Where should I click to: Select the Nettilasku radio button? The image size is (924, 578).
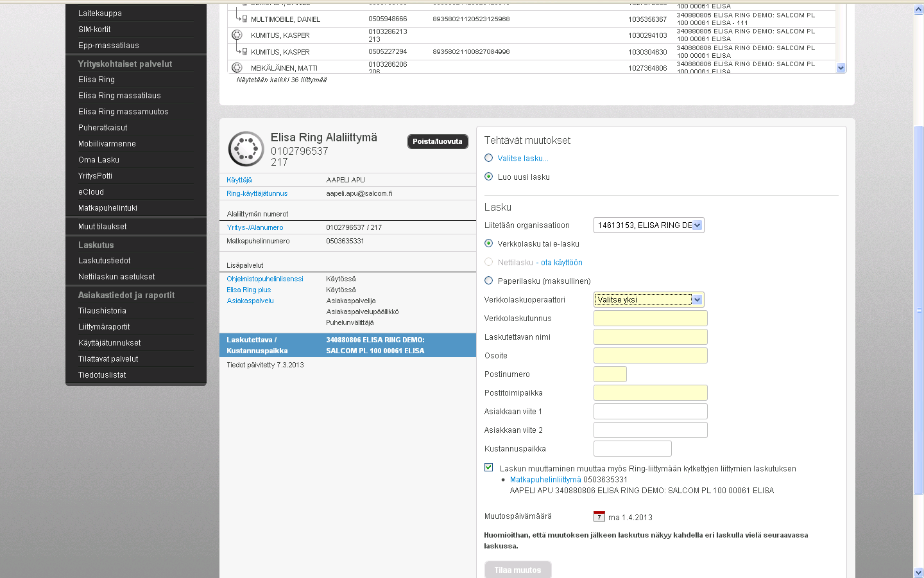[489, 262]
